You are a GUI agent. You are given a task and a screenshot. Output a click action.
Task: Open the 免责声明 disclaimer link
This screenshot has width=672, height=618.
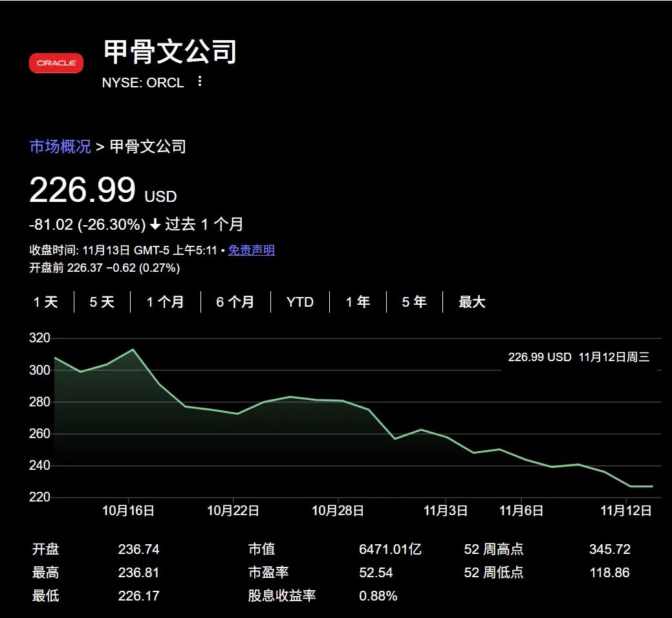pyautogui.click(x=251, y=250)
